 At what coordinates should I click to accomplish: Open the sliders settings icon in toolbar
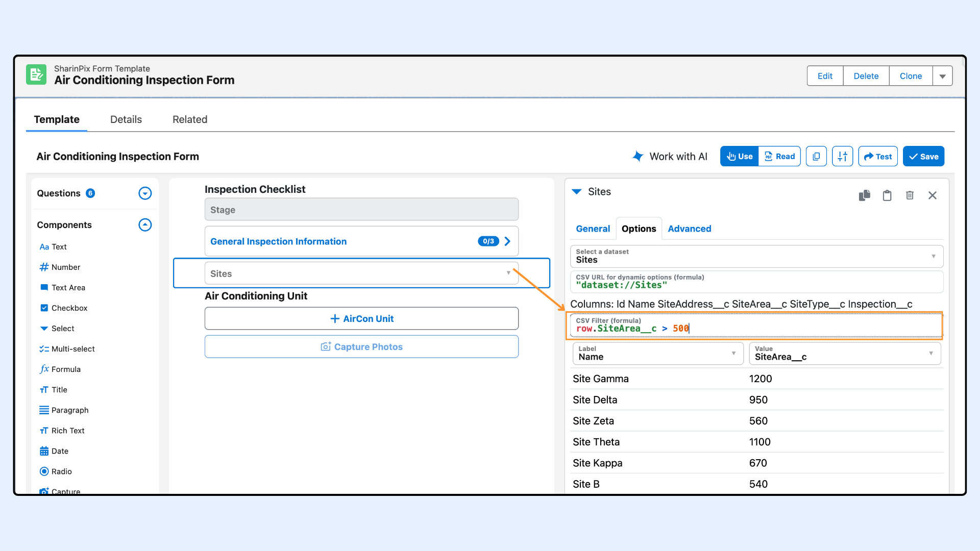[842, 157]
